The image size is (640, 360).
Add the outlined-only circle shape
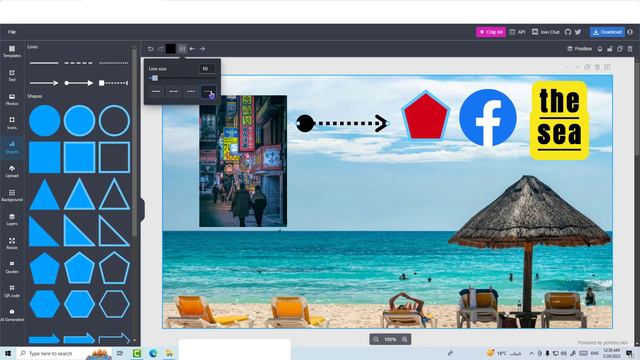click(114, 120)
